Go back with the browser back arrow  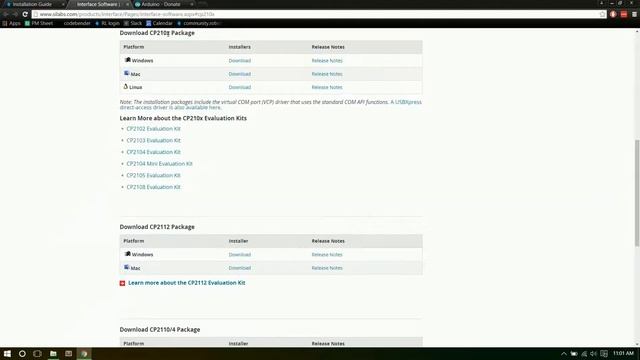[6, 14]
